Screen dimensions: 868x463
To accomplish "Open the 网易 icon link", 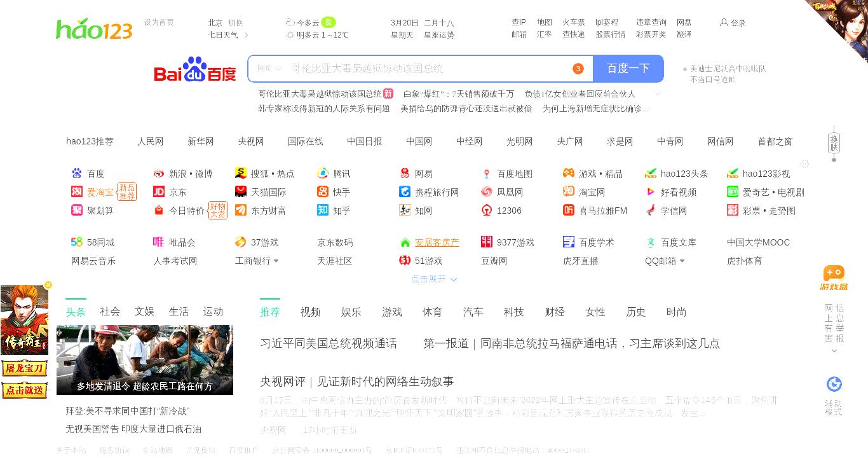I will click(x=405, y=174).
